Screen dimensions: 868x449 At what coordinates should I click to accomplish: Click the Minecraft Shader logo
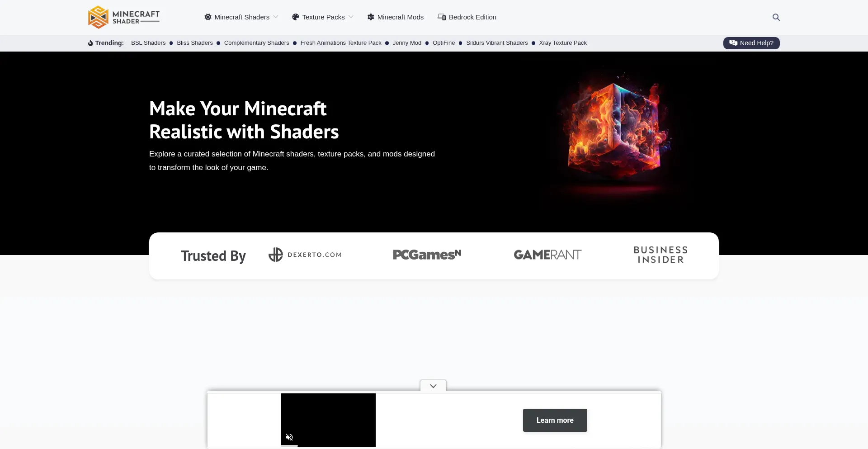click(123, 17)
